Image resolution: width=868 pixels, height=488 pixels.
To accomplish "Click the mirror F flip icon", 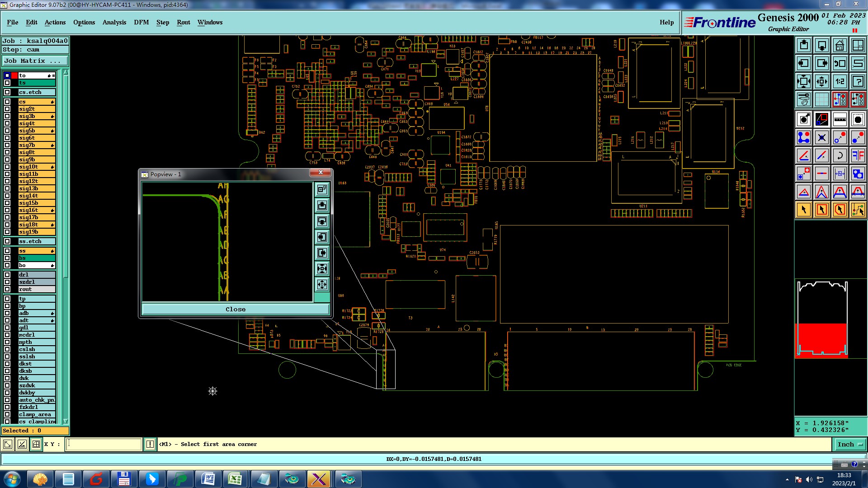I will click(858, 155).
